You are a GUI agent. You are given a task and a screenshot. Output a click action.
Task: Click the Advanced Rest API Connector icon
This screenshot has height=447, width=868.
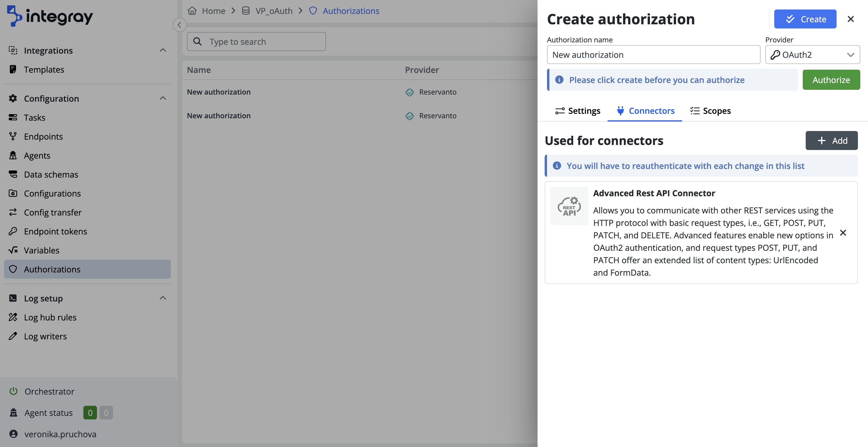(569, 206)
